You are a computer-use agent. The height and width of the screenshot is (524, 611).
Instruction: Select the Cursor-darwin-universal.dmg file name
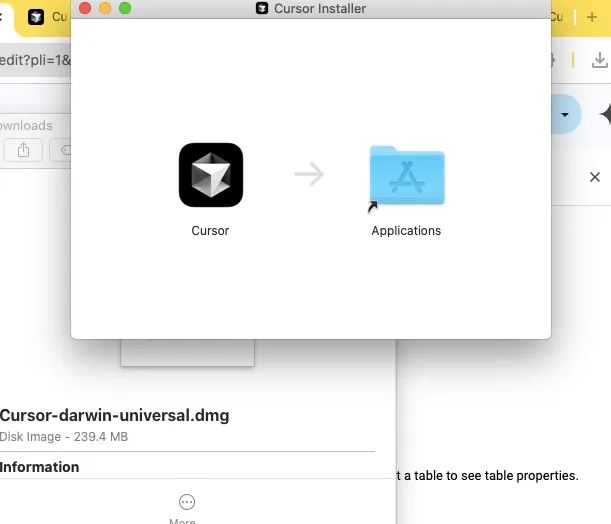tap(115, 415)
